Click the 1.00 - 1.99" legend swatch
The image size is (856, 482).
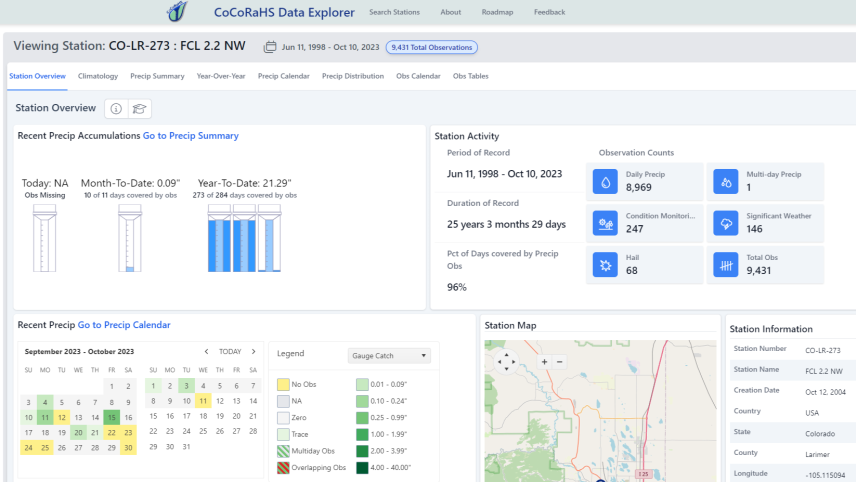362,435
